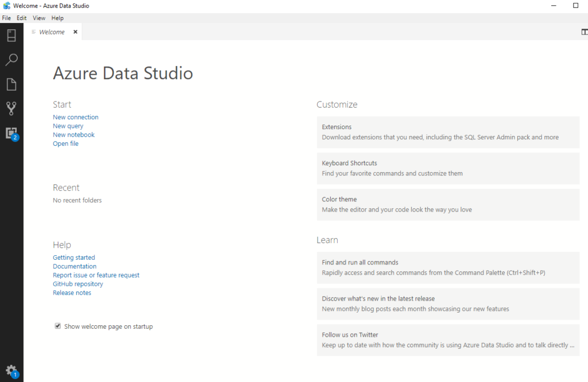This screenshot has height=382, width=588.
Task: Close the Welcome tab
Action: pyautogui.click(x=75, y=32)
